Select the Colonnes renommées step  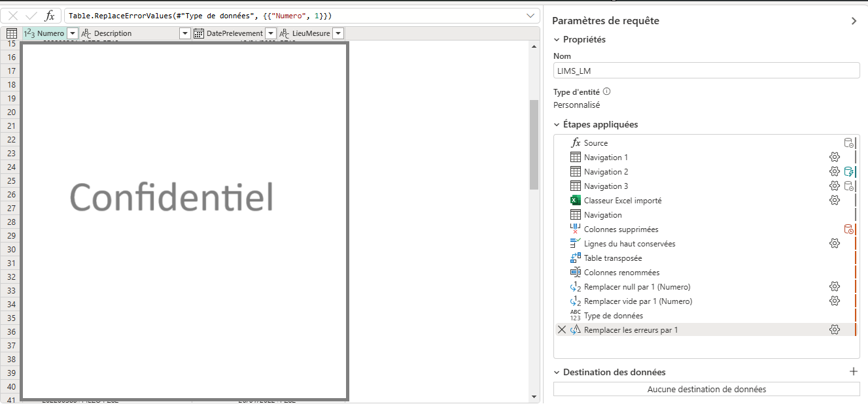(621, 272)
